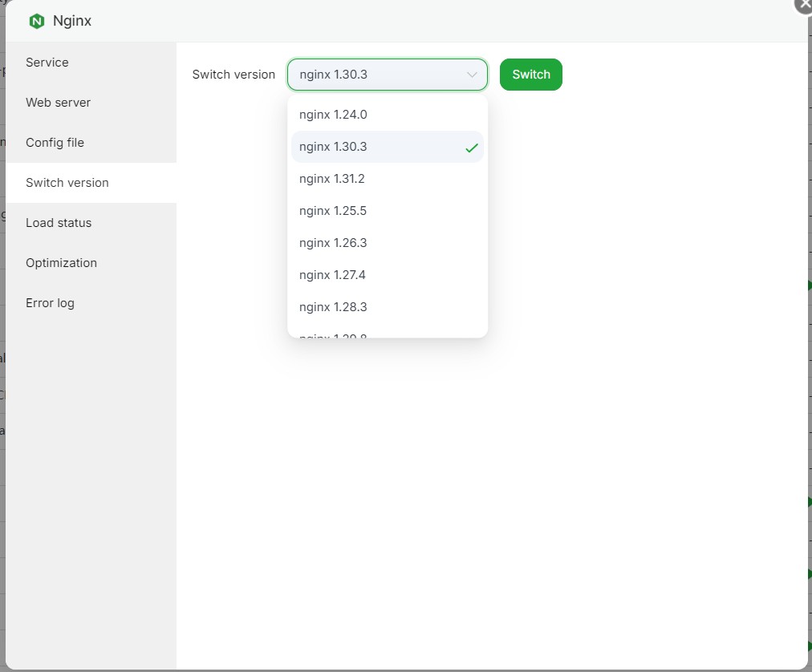
Task: Click the nginx 1.30.3 combo box field
Action: [x=388, y=75]
